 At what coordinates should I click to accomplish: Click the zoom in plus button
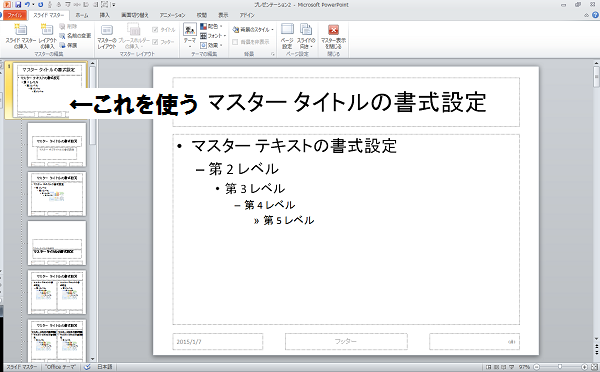tap(585, 367)
